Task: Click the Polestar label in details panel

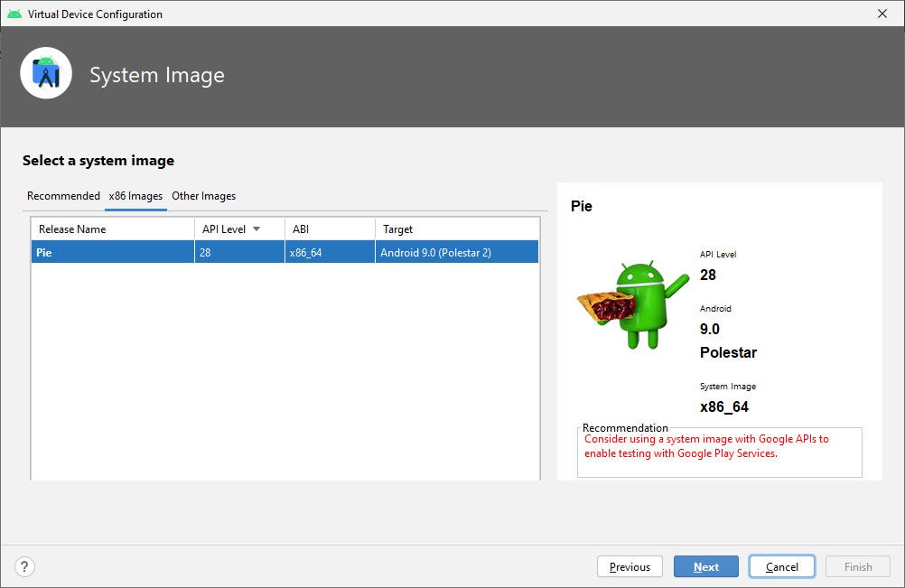Action: (728, 352)
